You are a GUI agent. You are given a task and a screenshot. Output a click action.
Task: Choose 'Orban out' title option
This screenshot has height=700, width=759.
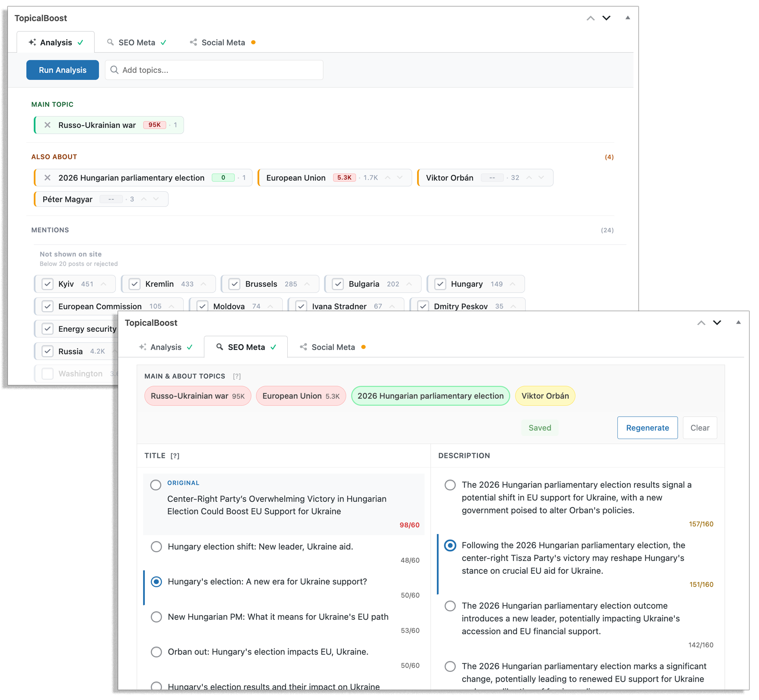pos(156,652)
